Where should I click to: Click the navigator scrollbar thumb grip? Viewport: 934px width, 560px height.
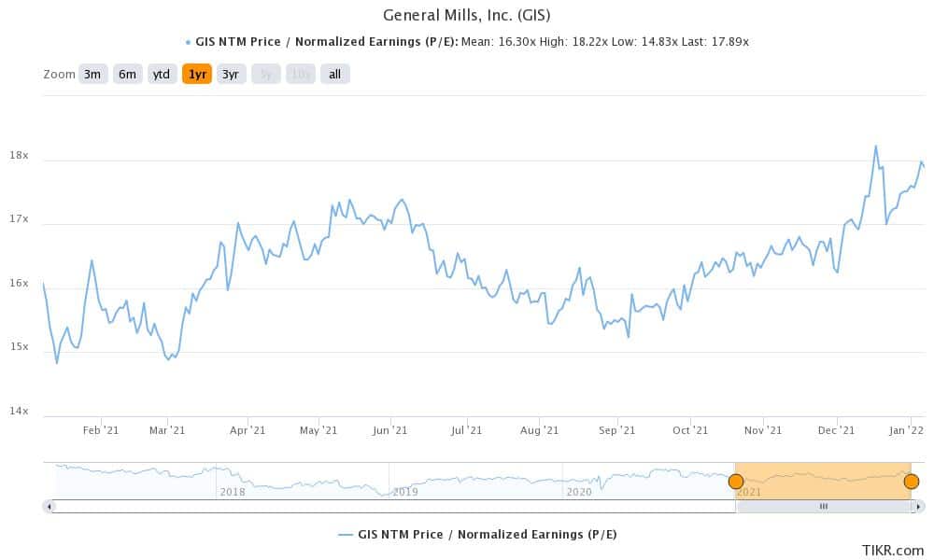click(x=824, y=507)
